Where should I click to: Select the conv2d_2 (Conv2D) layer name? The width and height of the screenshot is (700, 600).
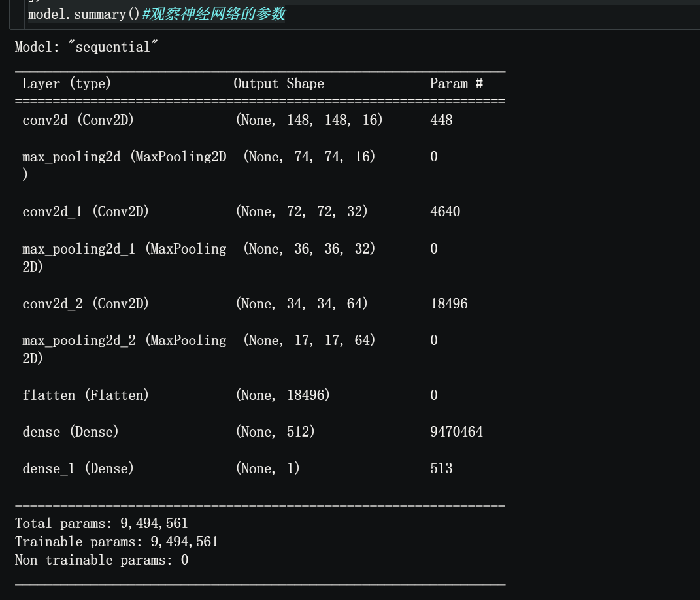pos(86,303)
